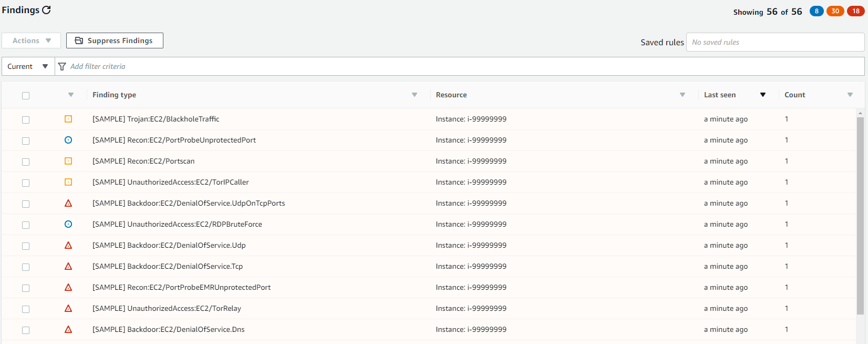Expand the Current findings dropdown
This screenshot has width=868, height=344.
(x=28, y=66)
